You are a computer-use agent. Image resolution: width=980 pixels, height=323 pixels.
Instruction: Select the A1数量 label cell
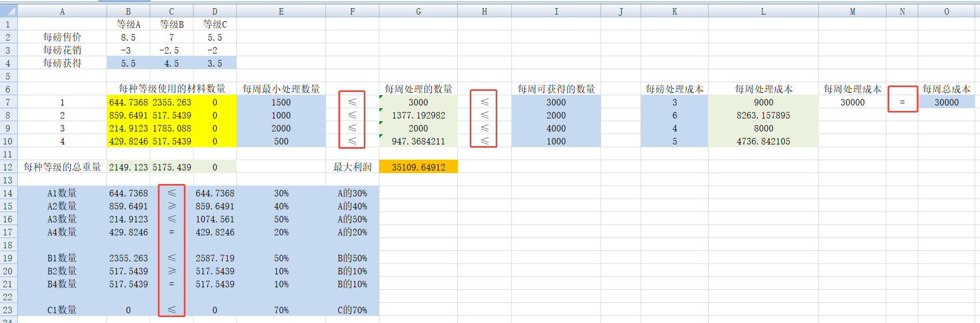[x=62, y=193]
